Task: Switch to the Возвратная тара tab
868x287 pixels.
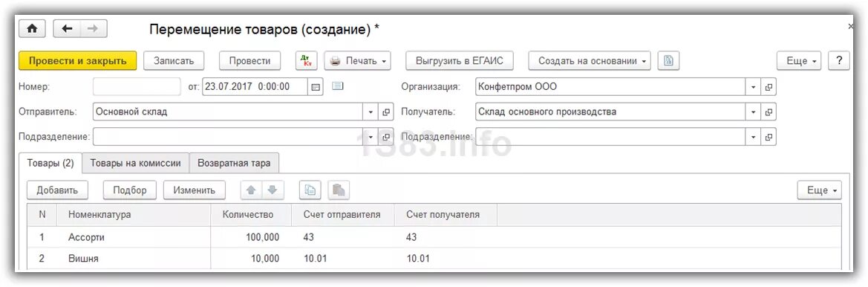Action: click(234, 163)
